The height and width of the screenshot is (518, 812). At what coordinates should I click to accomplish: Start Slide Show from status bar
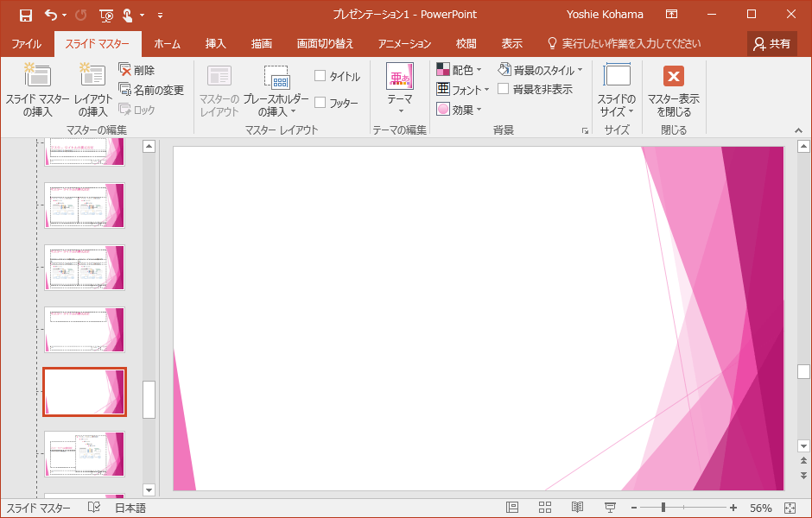pyautogui.click(x=610, y=508)
